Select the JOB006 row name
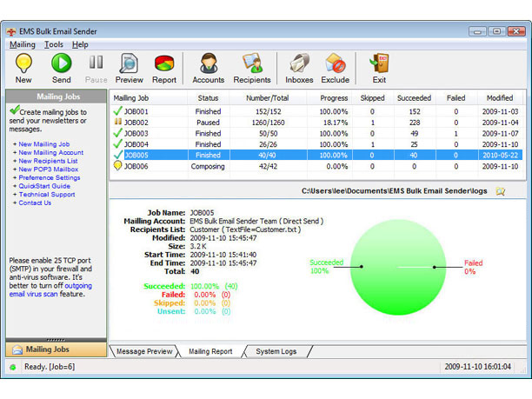Viewport: 532px width, 399px height. point(136,167)
